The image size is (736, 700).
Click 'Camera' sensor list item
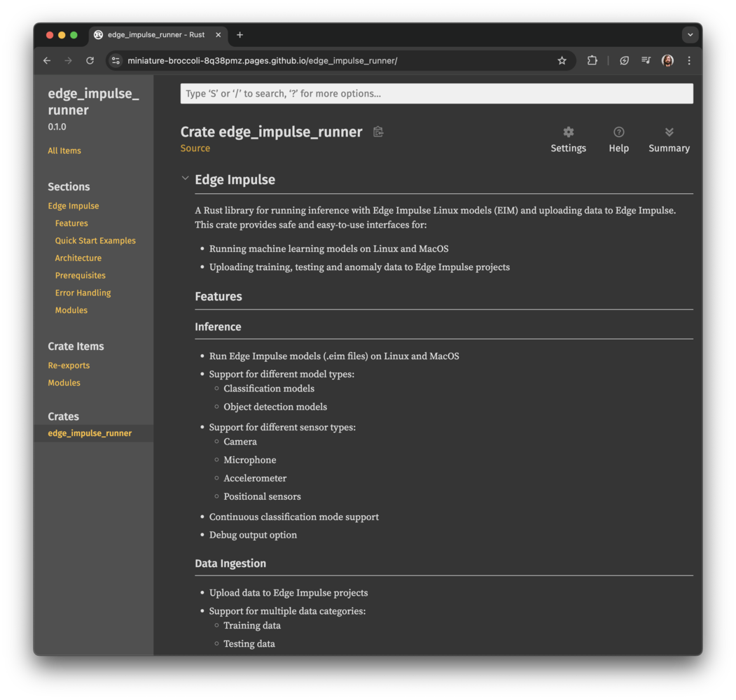pos(240,442)
